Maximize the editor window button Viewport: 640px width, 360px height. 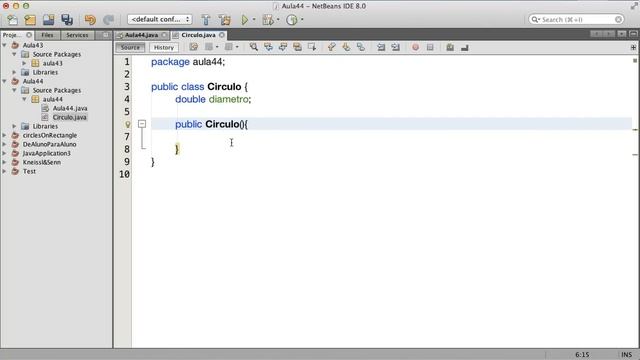click(x=633, y=34)
